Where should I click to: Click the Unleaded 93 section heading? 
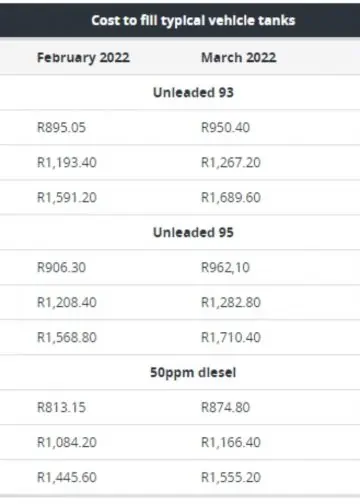coord(193,92)
